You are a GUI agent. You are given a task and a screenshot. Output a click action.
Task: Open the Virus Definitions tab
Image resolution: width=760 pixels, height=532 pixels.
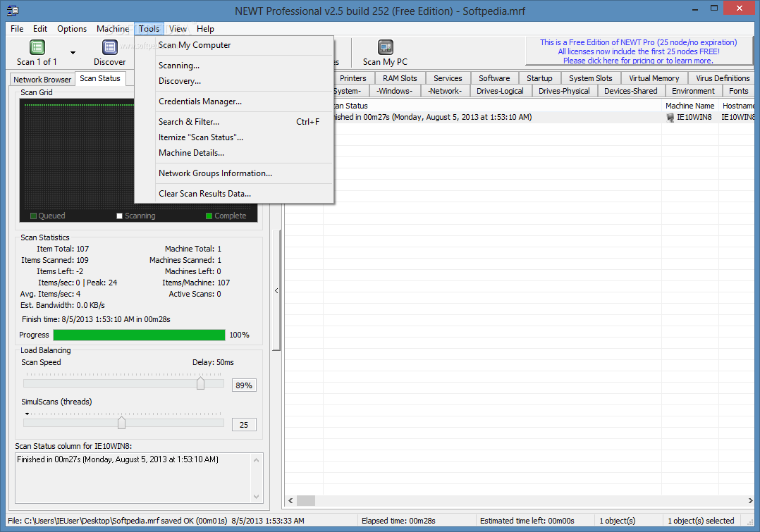click(723, 78)
